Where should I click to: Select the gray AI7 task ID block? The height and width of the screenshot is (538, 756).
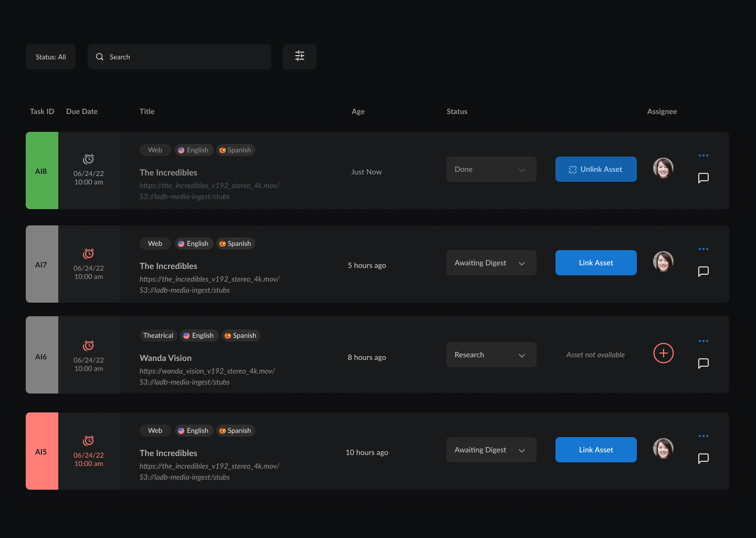tap(42, 264)
